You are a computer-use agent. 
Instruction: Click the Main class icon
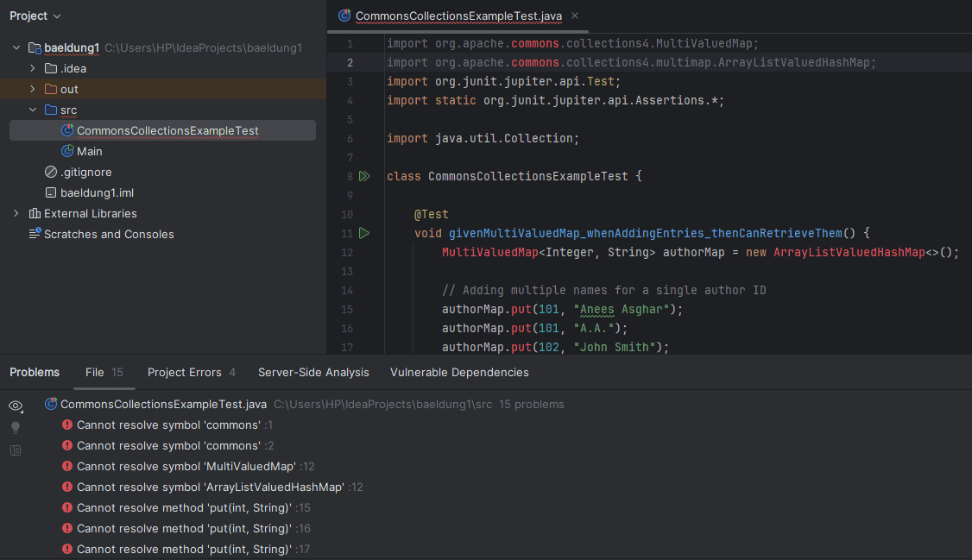point(67,151)
